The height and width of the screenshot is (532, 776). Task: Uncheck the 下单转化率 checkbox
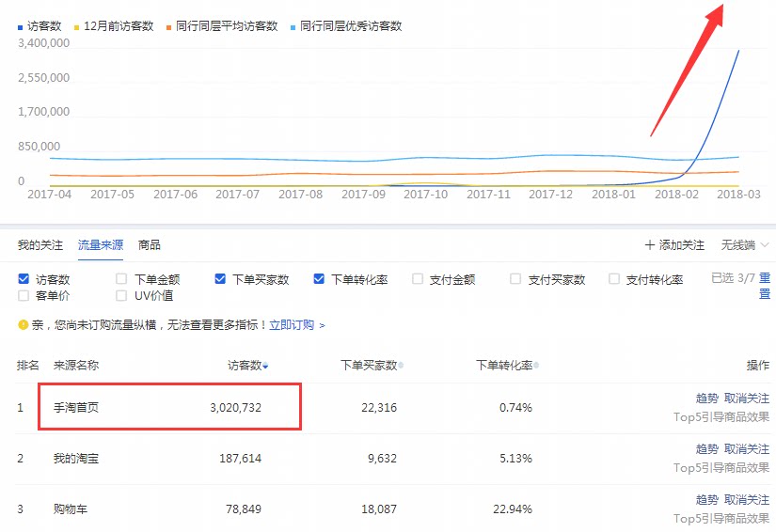[319, 279]
